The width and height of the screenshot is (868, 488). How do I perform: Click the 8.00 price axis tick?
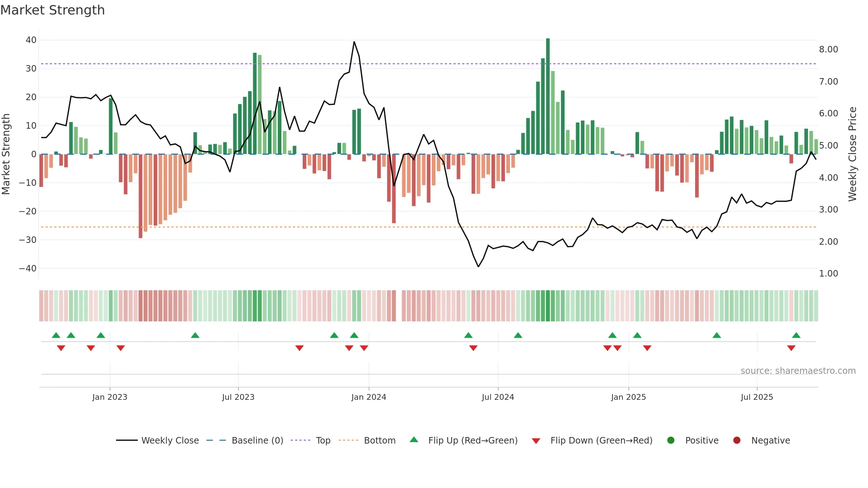[x=829, y=49]
